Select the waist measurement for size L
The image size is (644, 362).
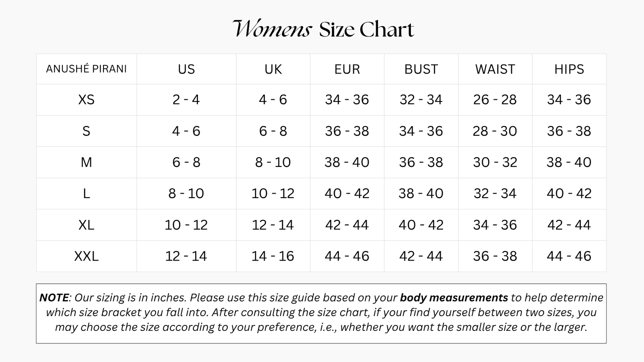tap(495, 193)
